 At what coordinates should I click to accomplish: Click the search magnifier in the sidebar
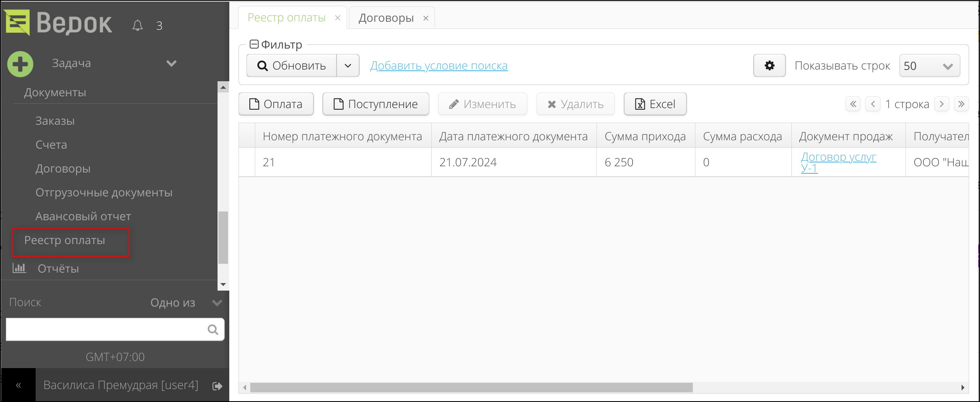point(213,330)
